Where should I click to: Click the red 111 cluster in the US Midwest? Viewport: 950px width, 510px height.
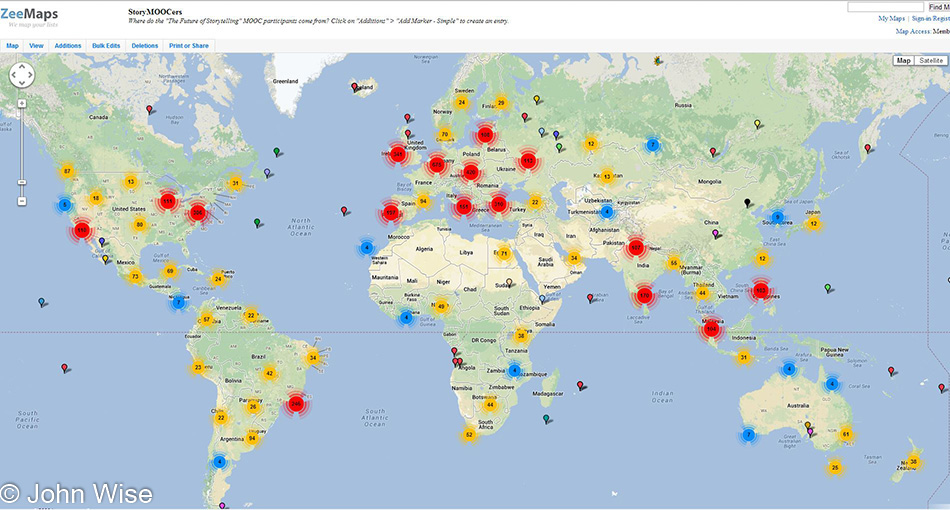168,201
